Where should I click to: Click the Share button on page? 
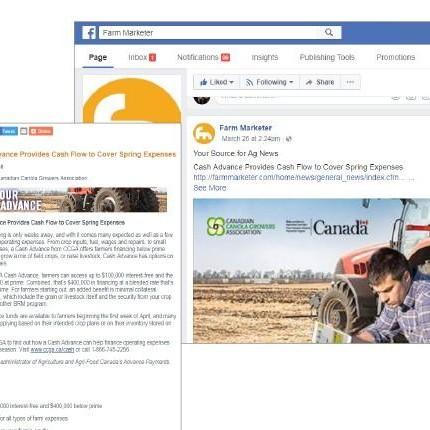pyautogui.click(x=320, y=82)
